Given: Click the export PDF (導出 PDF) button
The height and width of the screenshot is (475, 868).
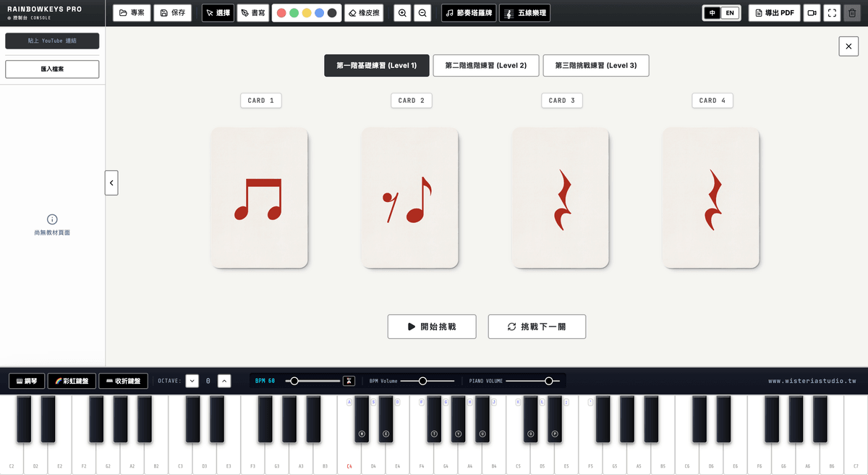Looking at the screenshot, I should [x=775, y=13].
